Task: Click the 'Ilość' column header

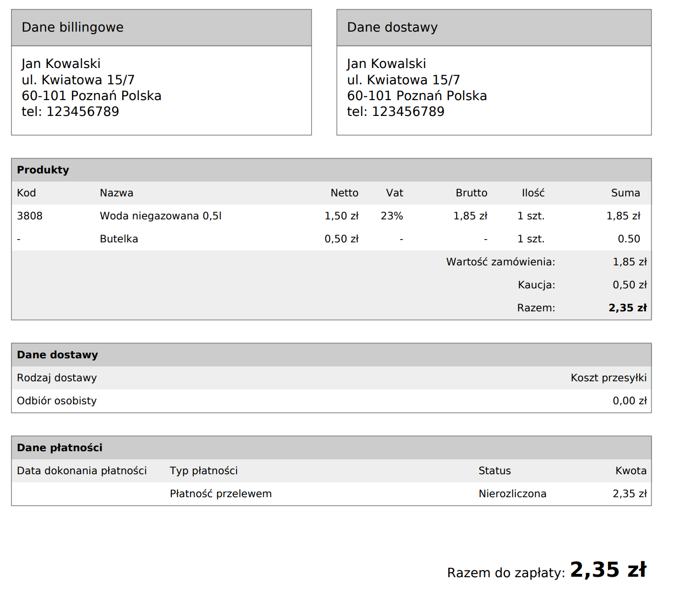Action: pyautogui.click(x=533, y=193)
